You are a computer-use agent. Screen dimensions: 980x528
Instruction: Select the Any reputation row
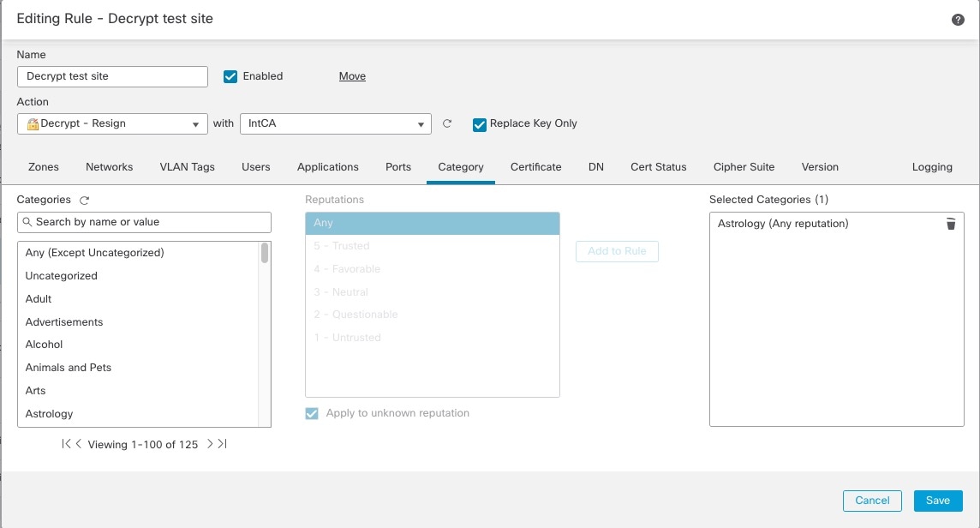(433, 224)
